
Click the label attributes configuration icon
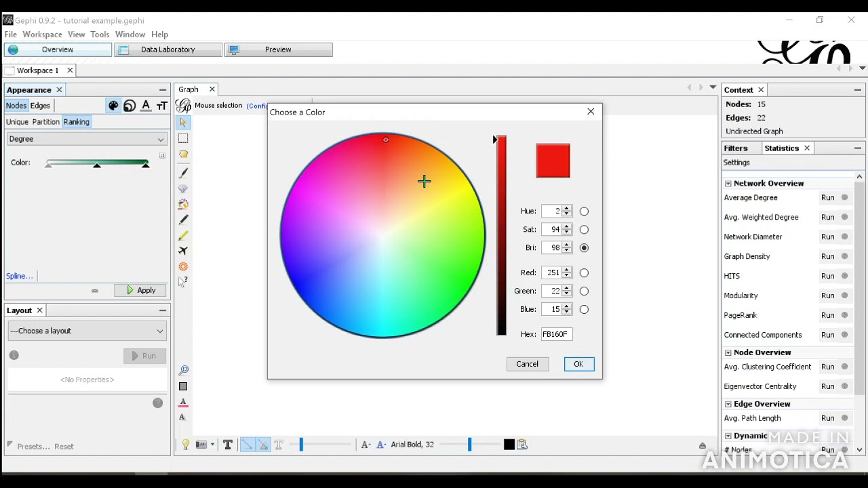click(x=522, y=445)
